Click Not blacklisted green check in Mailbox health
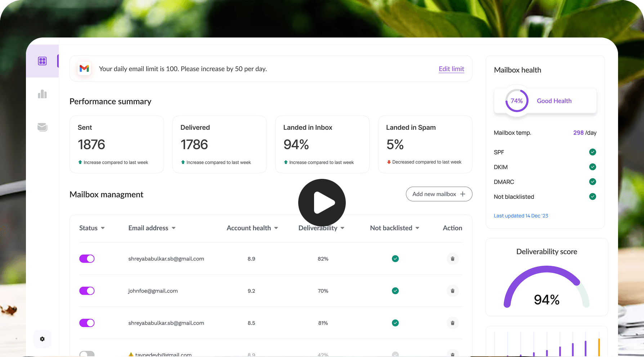Image resolution: width=644 pixels, height=357 pixels. coord(592,196)
